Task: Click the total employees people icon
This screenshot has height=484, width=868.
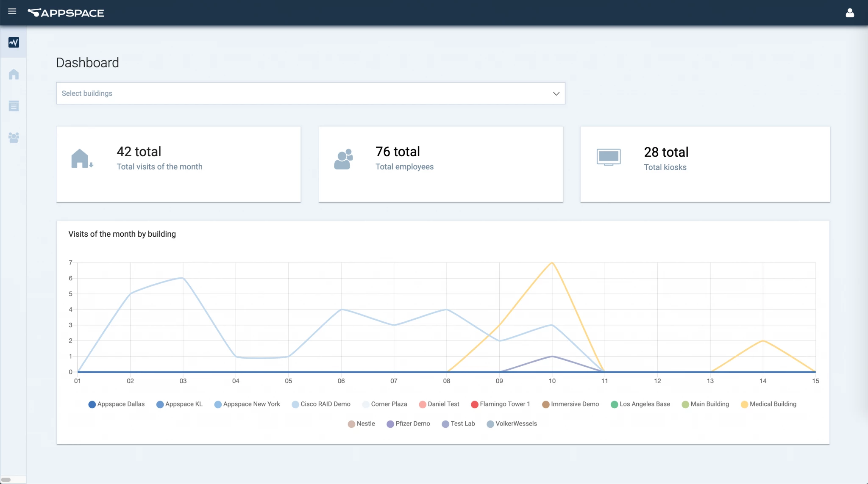Action: 343,159
